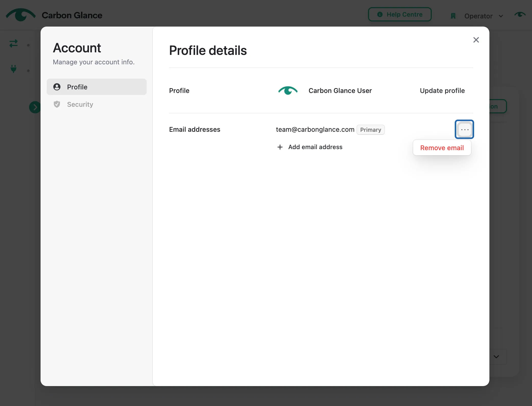Click the Carbon Glance eye logo at top left

point(21,15)
